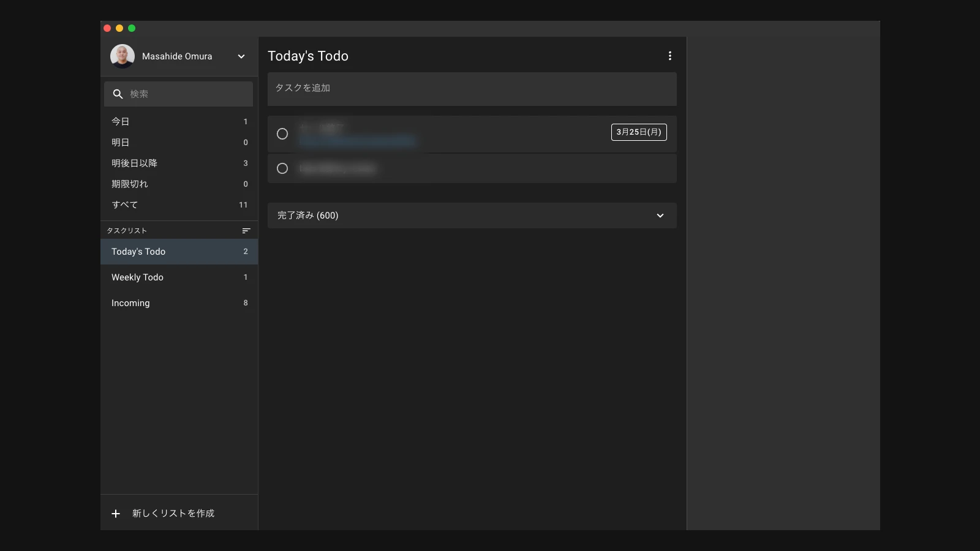This screenshot has height=551, width=980.
Task: Open the Incoming task list
Action: (130, 303)
